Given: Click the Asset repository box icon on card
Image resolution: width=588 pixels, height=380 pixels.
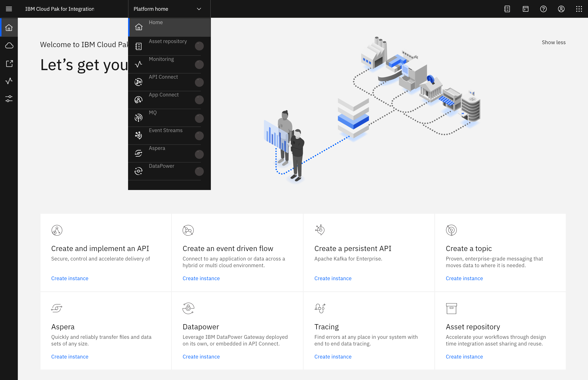Looking at the screenshot, I should tap(451, 308).
